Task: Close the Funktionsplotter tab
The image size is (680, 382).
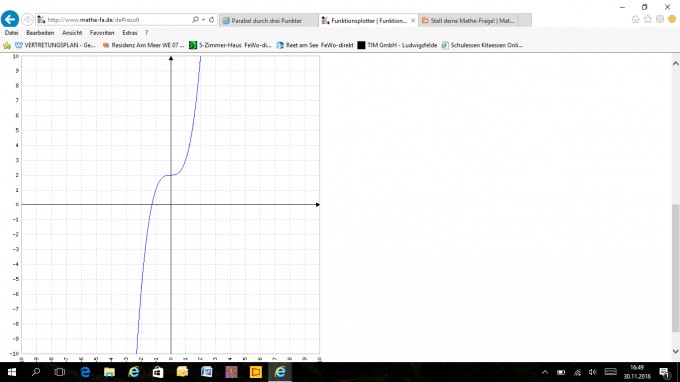Action: [413, 20]
